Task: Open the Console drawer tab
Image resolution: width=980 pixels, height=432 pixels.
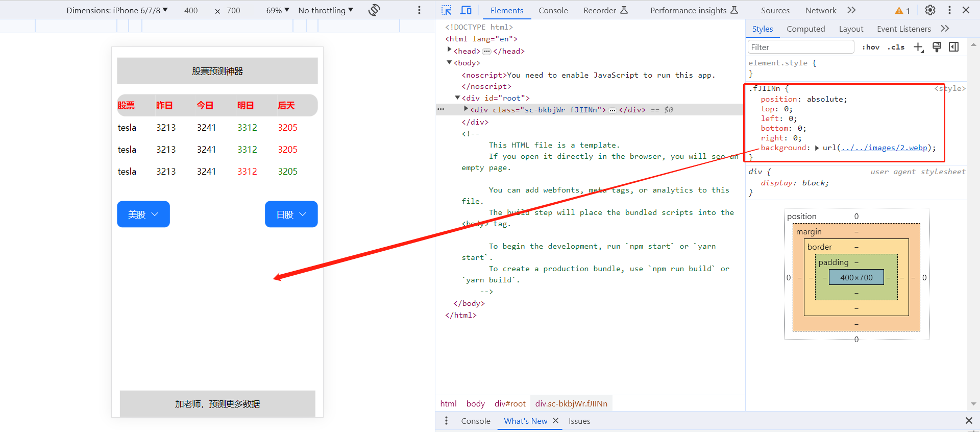Action: [x=476, y=421]
